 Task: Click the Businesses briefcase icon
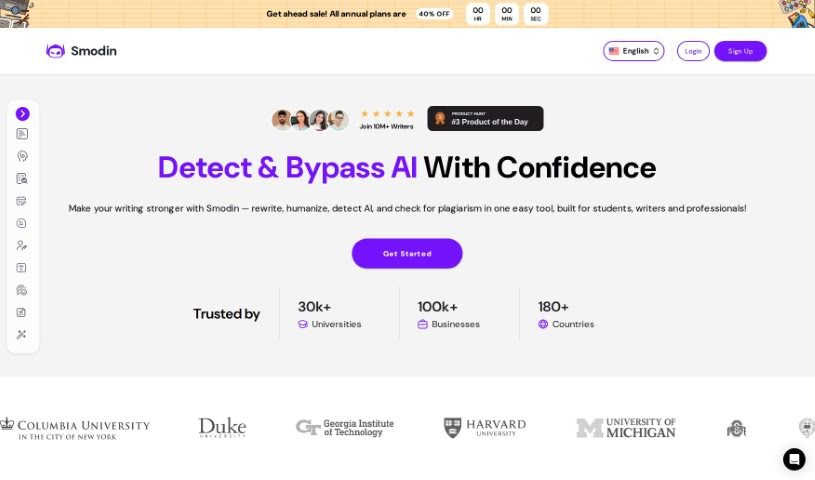pos(423,324)
